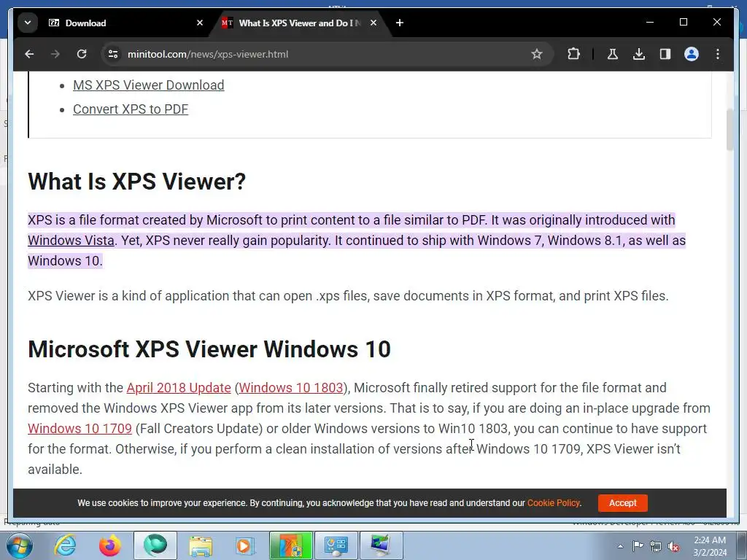Image resolution: width=747 pixels, height=560 pixels.
Task: Reload the current page
Action: (x=82, y=54)
